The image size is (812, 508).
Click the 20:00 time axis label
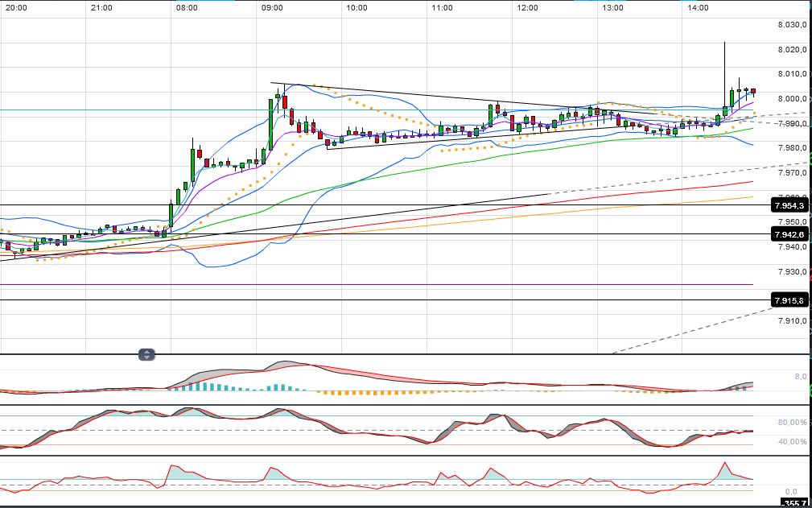pyautogui.click(x=16, y=8)
